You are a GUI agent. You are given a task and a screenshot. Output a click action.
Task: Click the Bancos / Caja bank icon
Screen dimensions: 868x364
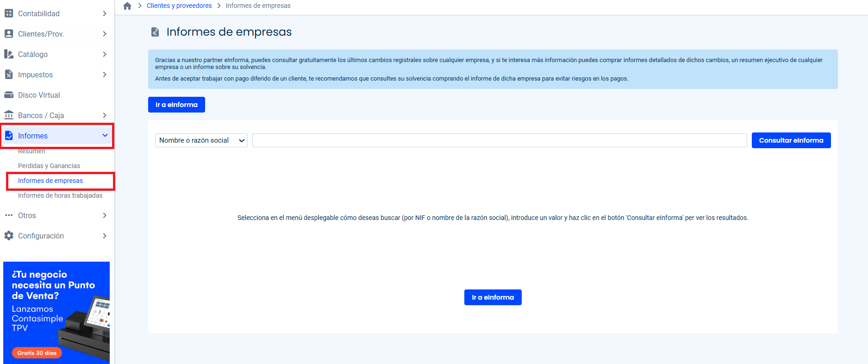9,115
